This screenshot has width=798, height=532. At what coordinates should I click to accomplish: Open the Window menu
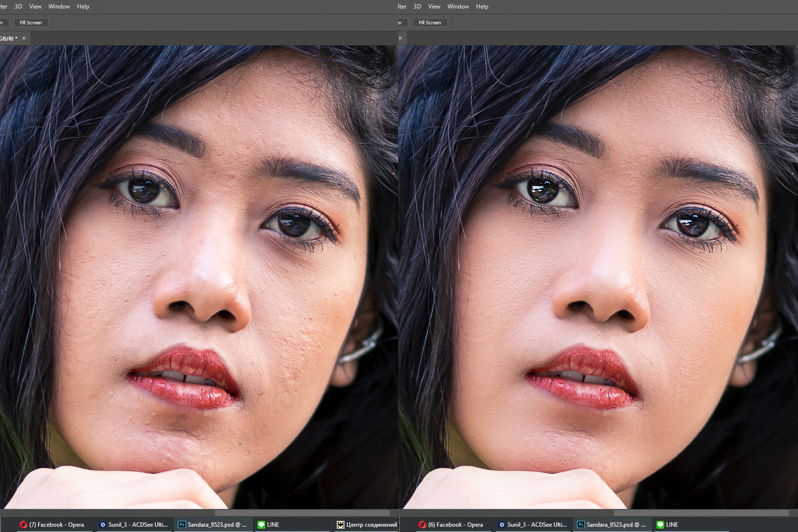pos(59,7)
